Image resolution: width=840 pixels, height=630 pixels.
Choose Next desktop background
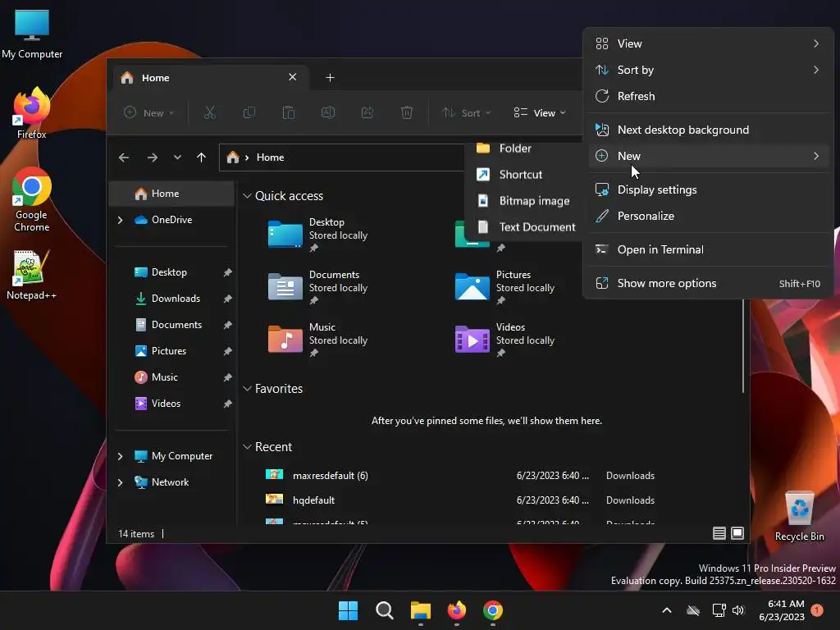tap(708, 130)
